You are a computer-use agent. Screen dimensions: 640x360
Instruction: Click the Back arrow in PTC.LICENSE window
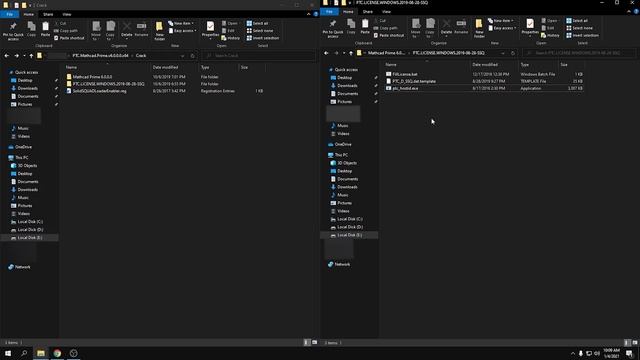click(x=326, y=53)
